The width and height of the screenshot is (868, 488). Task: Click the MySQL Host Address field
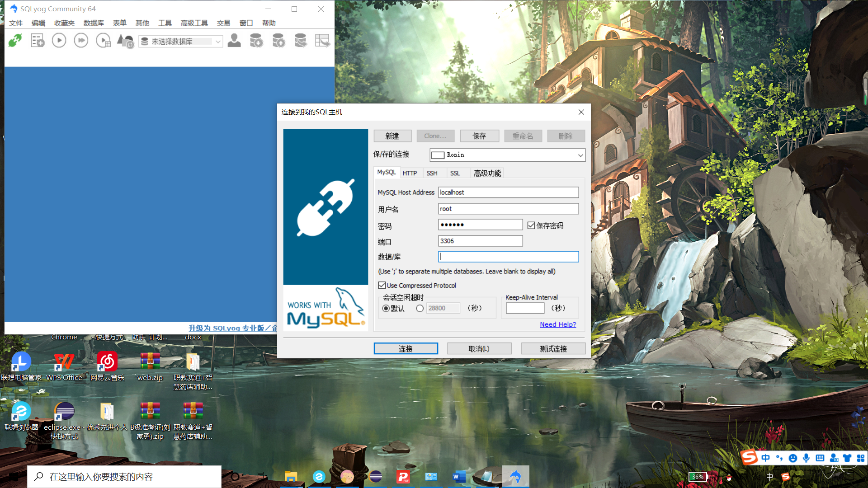[x=508, y=192]
